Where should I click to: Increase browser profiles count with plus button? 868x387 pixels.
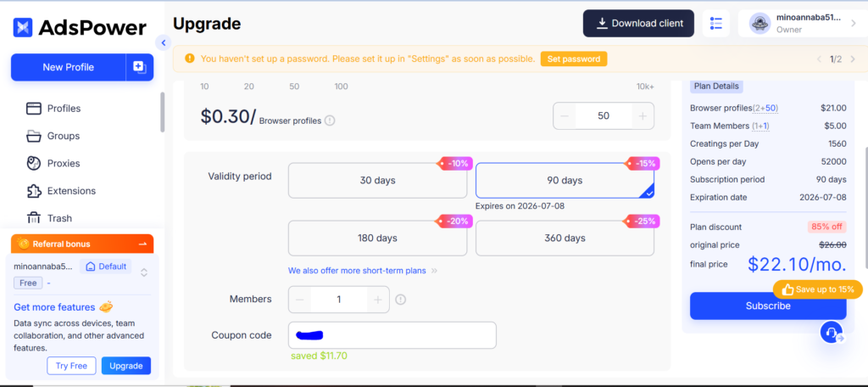pos(642,115)
